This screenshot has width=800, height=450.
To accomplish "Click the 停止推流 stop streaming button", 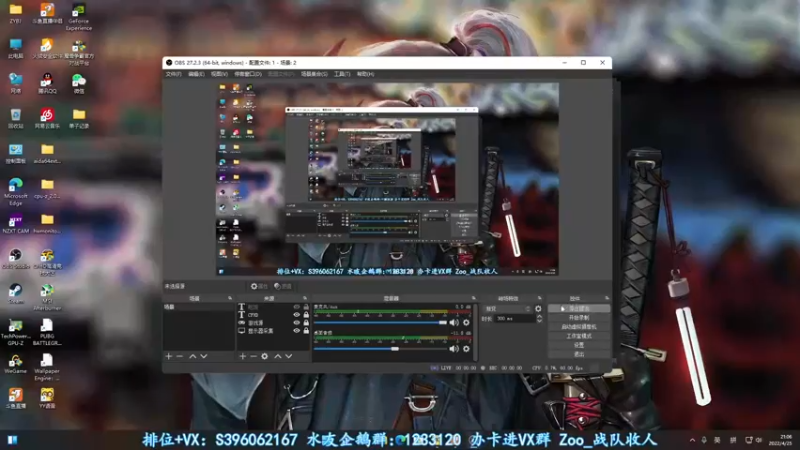I will point(579,309).
